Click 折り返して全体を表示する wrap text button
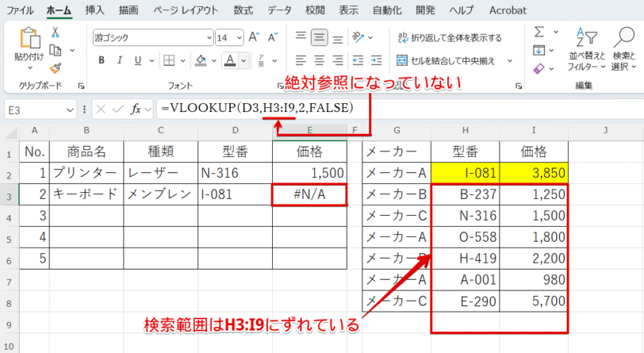This screenshot has height=353, width=644. point(450,38)
